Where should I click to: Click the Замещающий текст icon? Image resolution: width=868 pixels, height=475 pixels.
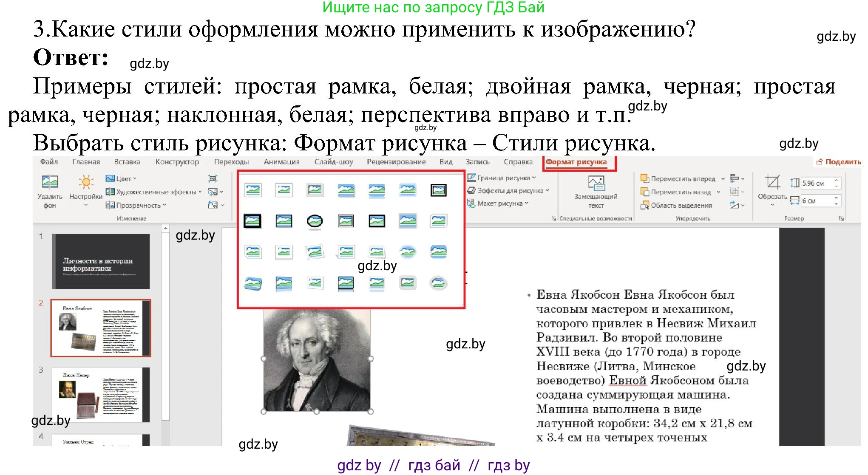click(x=596, y=191)
